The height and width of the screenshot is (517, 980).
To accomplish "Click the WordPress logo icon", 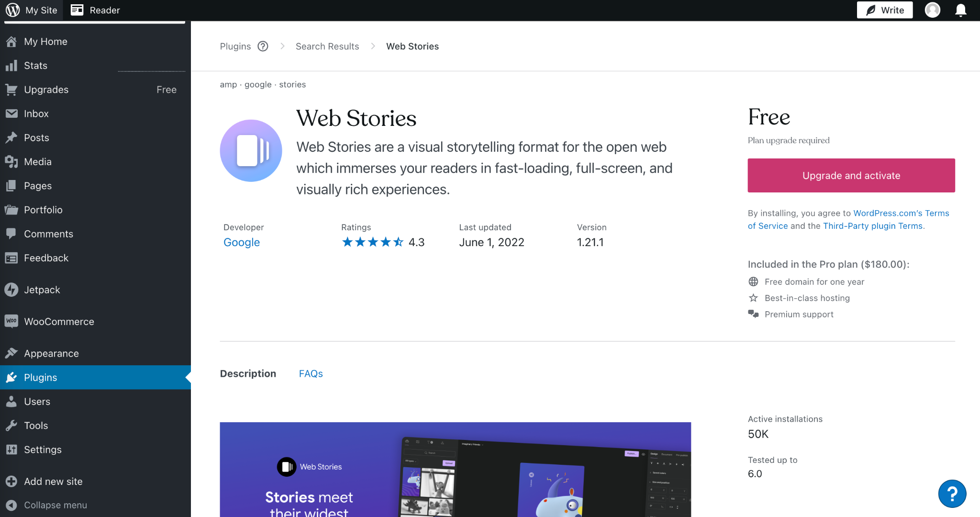I will tap(12, 10).
